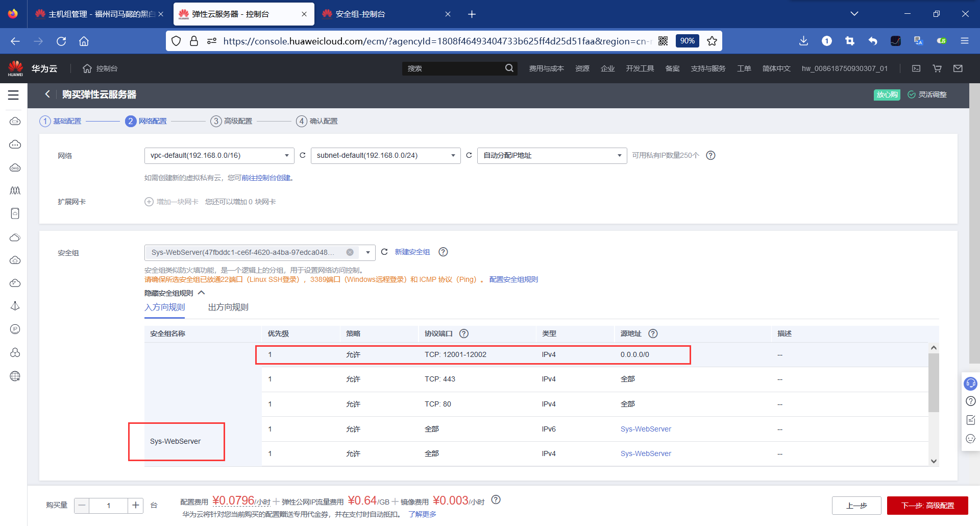This screenshot has height=526, width=980.
Task: Open help icon for protocol port column
Action: [x=464, y=333]
